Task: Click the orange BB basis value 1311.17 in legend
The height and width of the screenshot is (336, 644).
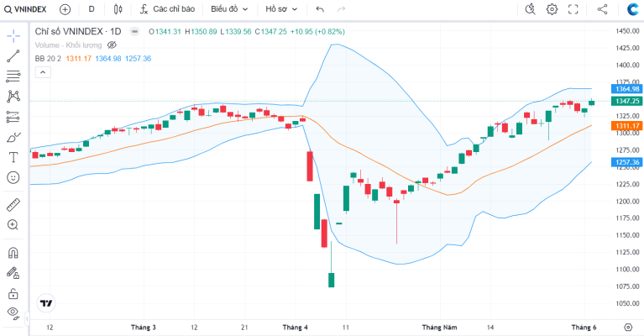Action: point(78,59)
